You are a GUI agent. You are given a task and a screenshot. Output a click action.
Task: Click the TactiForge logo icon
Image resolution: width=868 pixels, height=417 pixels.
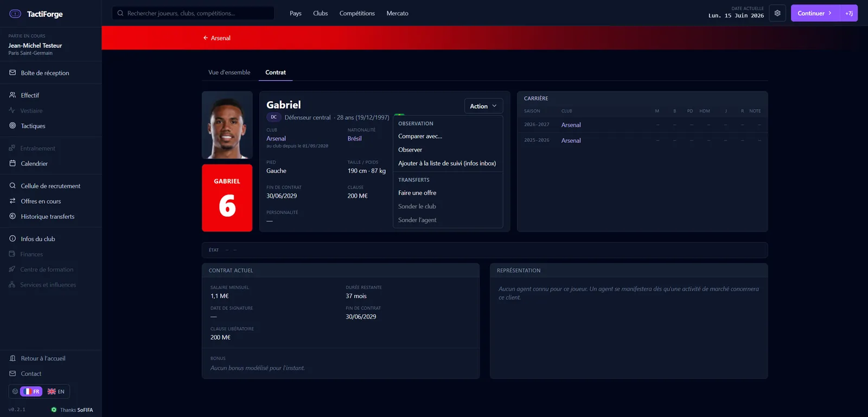15,14
